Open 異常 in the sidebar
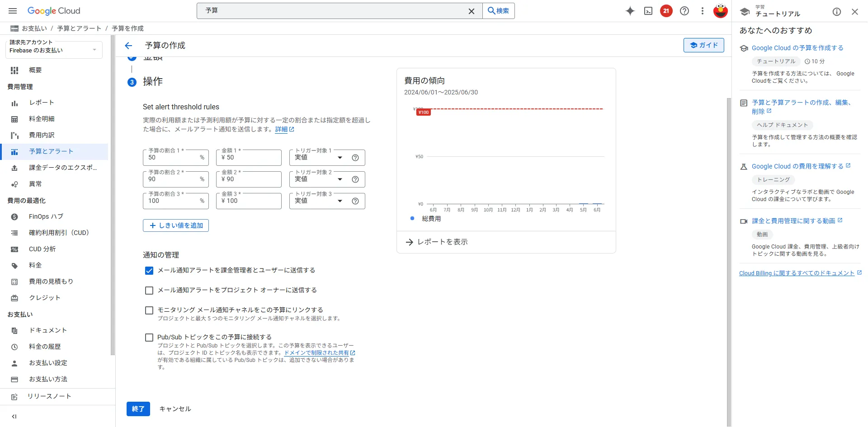The height and width of the screenshot is (427, 868). pos(54,184)
